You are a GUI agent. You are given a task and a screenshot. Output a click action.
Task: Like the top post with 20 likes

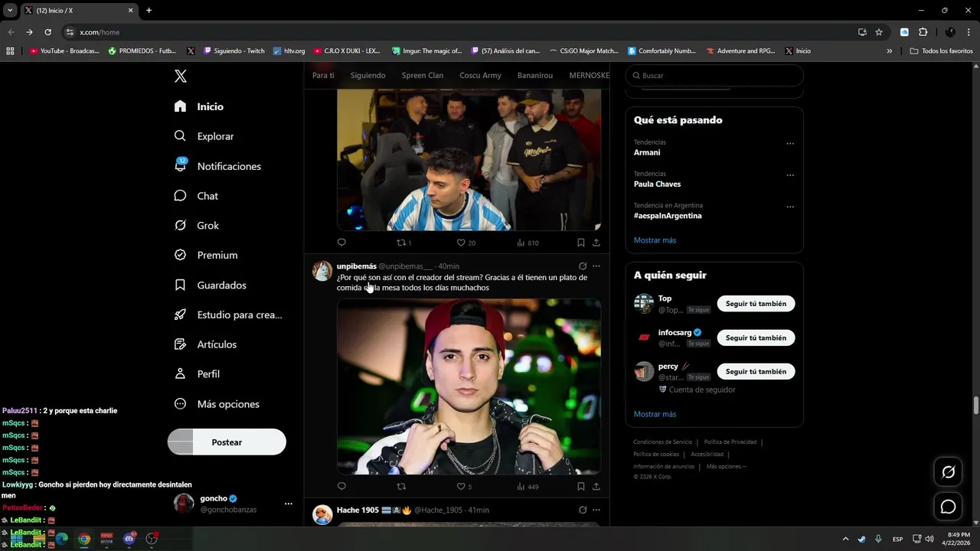(465, 243)
